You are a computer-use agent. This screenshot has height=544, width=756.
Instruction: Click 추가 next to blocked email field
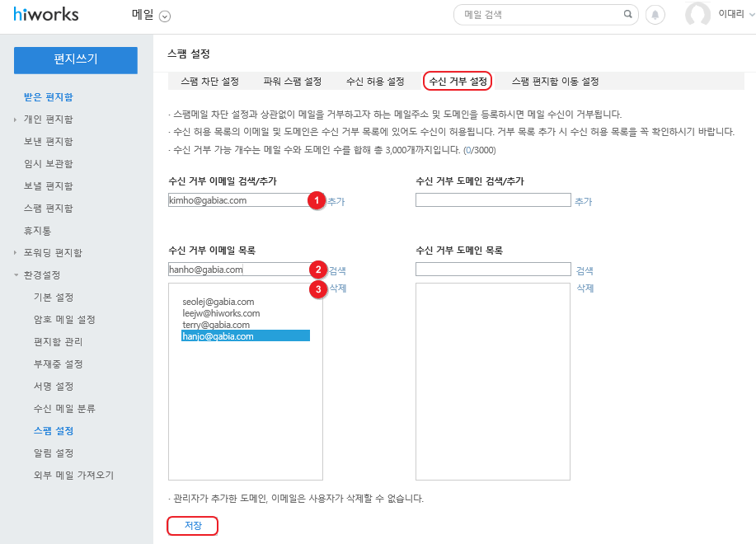(336, 201)
